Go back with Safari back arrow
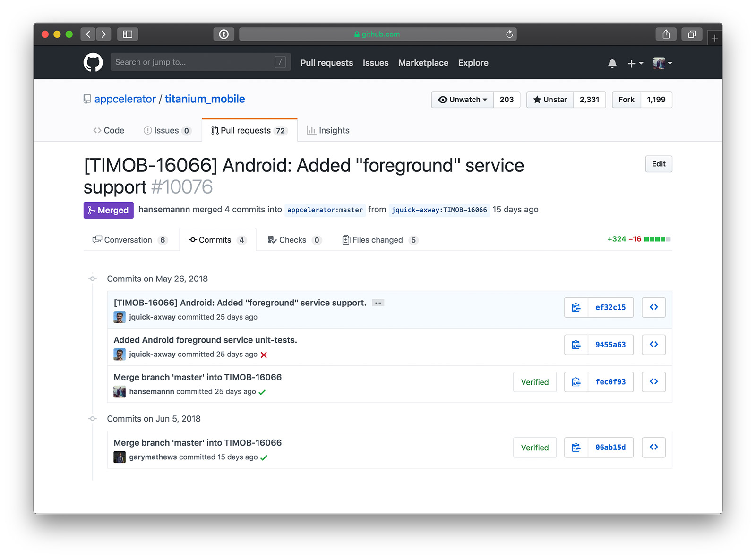756x558 pixels. tap(88, 34)
